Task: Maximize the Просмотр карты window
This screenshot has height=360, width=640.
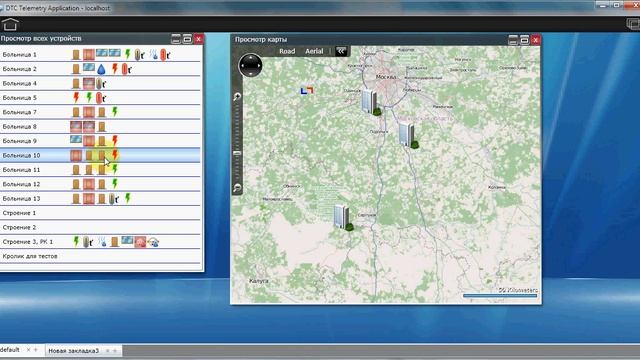Action: (x=524, y=40)
